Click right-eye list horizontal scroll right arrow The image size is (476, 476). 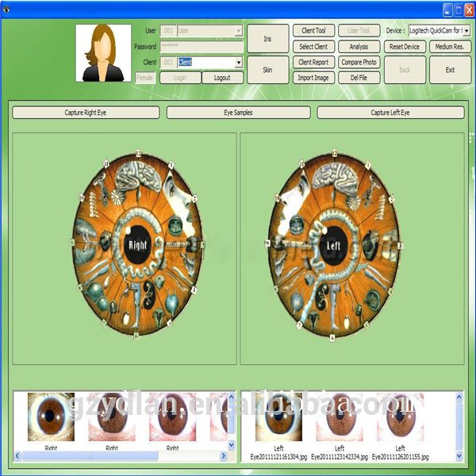(x=224, y=455)
